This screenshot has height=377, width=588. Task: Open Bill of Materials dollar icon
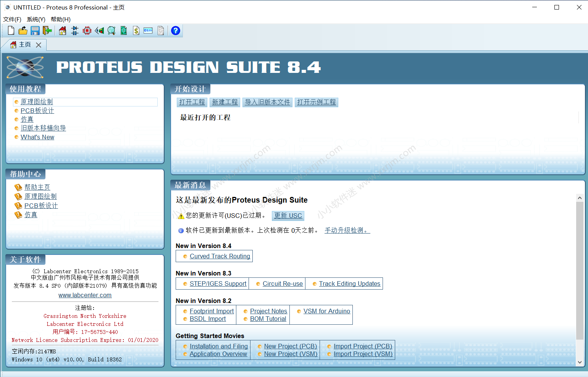point(136,31)
